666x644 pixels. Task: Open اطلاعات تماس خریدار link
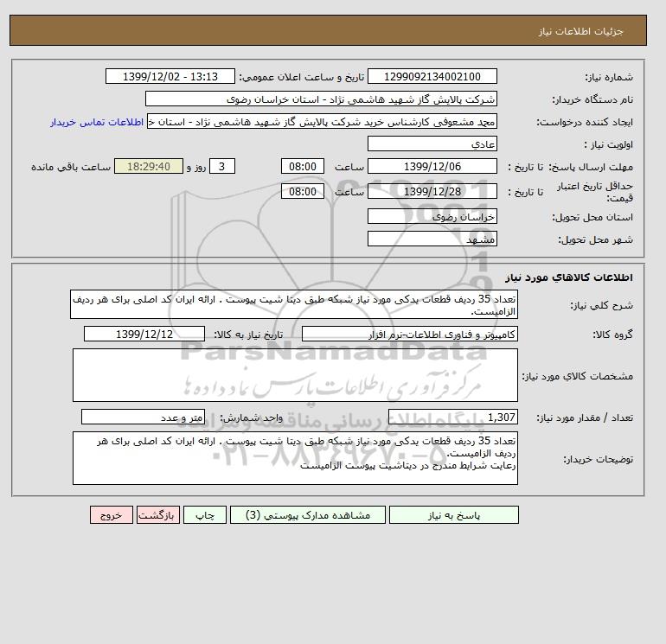(96, 122)
